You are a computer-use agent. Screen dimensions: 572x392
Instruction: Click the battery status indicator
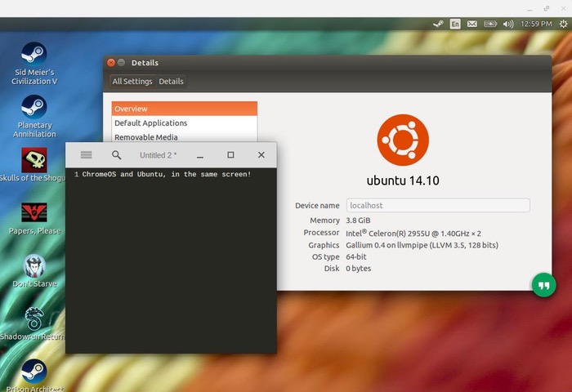[491, 24]
